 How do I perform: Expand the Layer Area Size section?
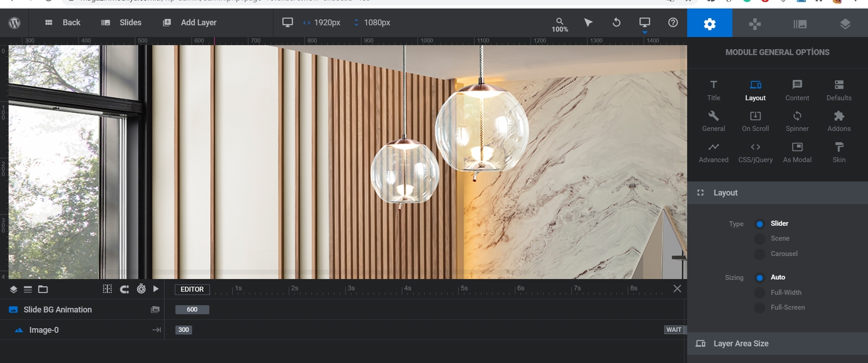point(778,344)
